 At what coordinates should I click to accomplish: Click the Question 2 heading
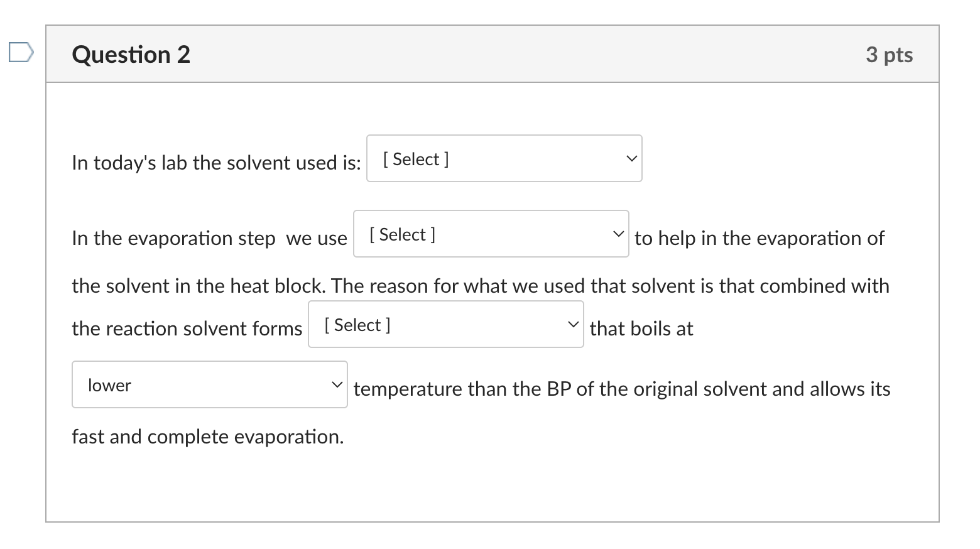[x=131, y=55]
